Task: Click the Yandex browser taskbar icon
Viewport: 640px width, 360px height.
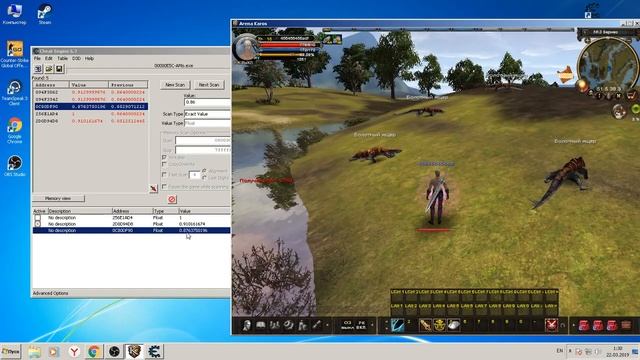Action: pos(74,351)
